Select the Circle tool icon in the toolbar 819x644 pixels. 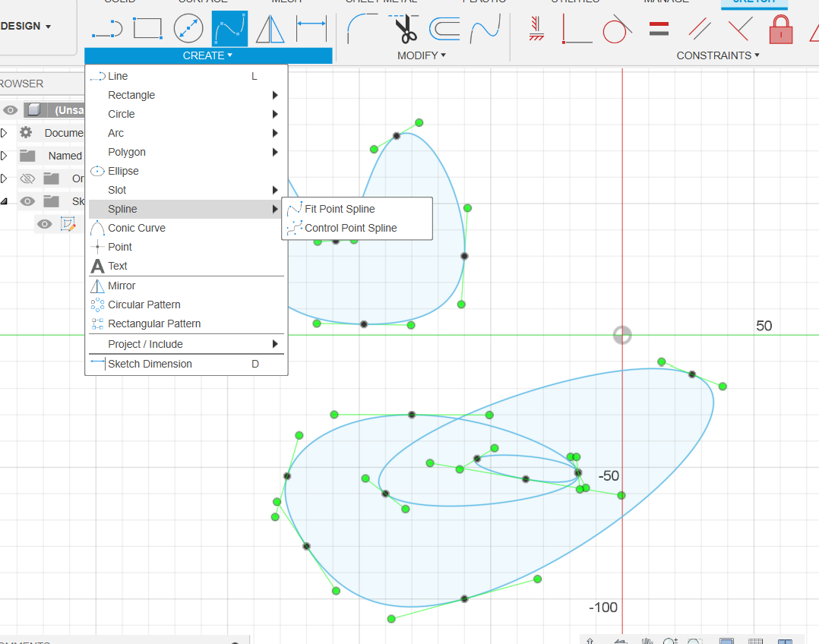click(x=188, y=28)
